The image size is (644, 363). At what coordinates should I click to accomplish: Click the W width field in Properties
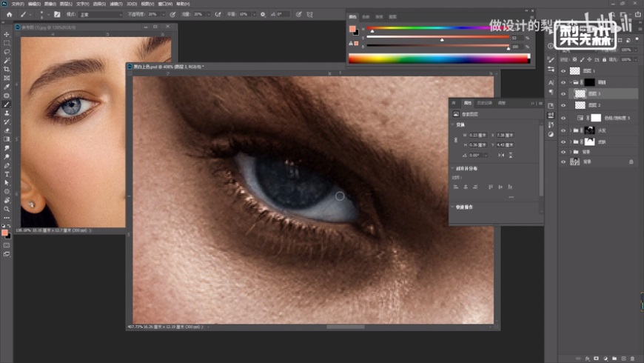[478, 135]
